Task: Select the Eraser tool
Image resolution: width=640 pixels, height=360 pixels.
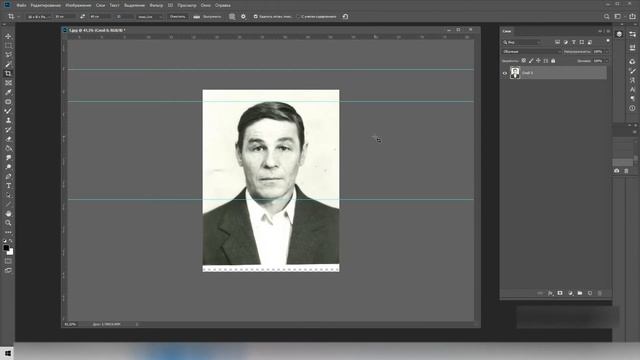Action: (x=8, y=139)
